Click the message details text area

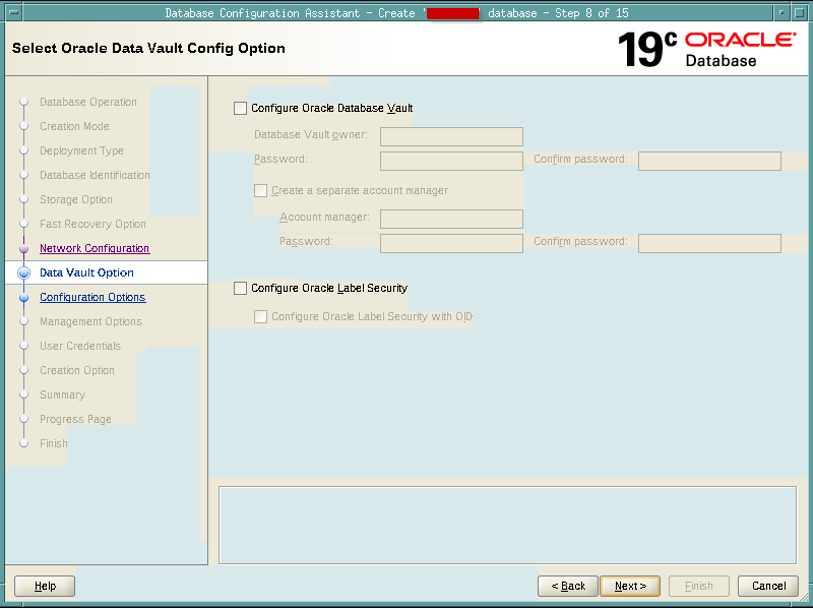[x=508, y=525]
